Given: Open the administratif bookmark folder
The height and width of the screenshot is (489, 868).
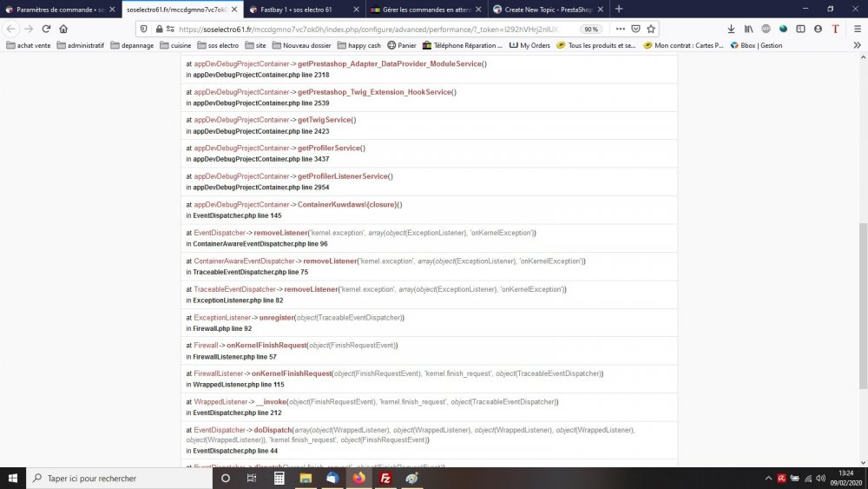Looking at the screenshot, I should [80, 45].
